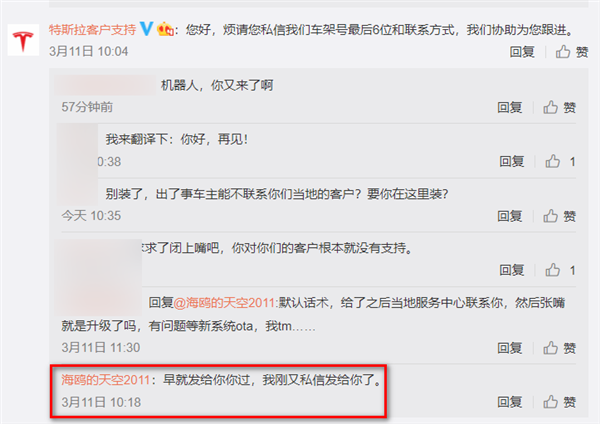This screenshot has height=424, width=600.
Task: Reply to the 别装了 comment
Action: [x=510, y=216]
